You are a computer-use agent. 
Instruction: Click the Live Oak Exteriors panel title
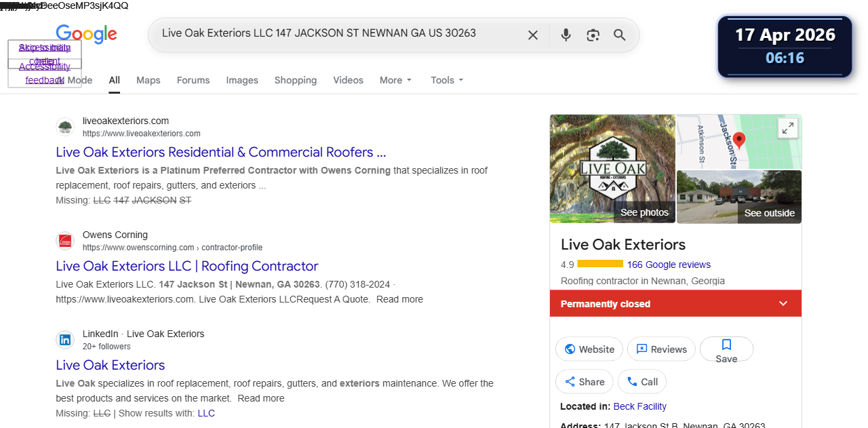pos(623,245)
